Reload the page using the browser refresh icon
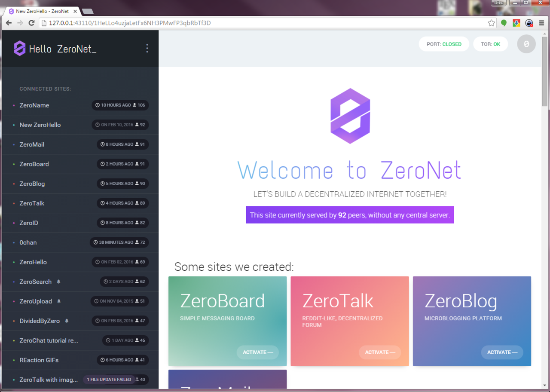This screenshot has height=392, width=550. pos(31,23)
